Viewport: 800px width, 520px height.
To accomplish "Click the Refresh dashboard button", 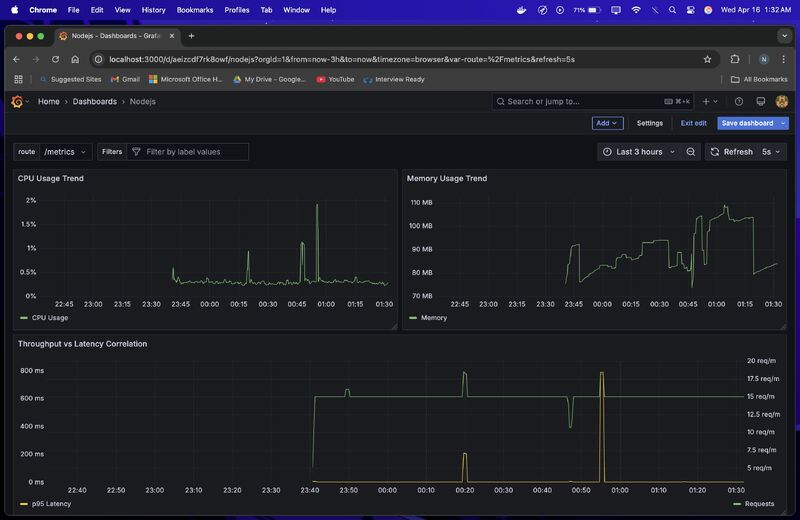I will pos(731,152).
